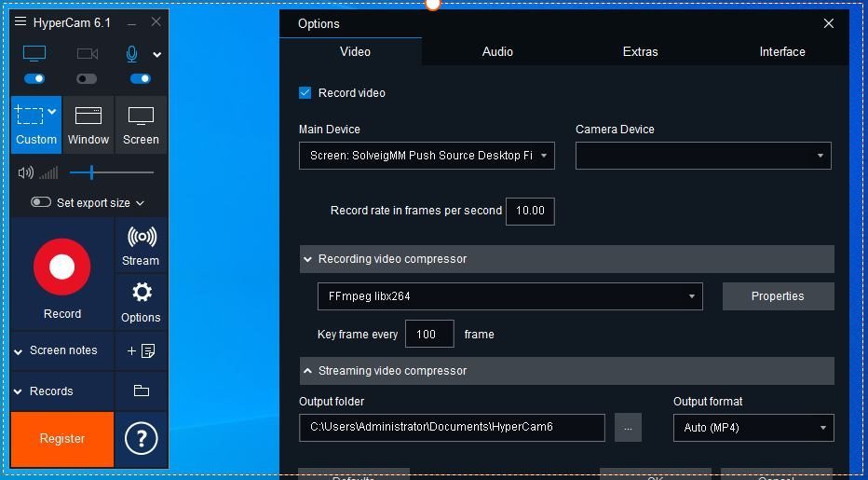Screen dimensions: 868x480
Task: Toggle the screen capture switch off
Action: click(34, 78)
